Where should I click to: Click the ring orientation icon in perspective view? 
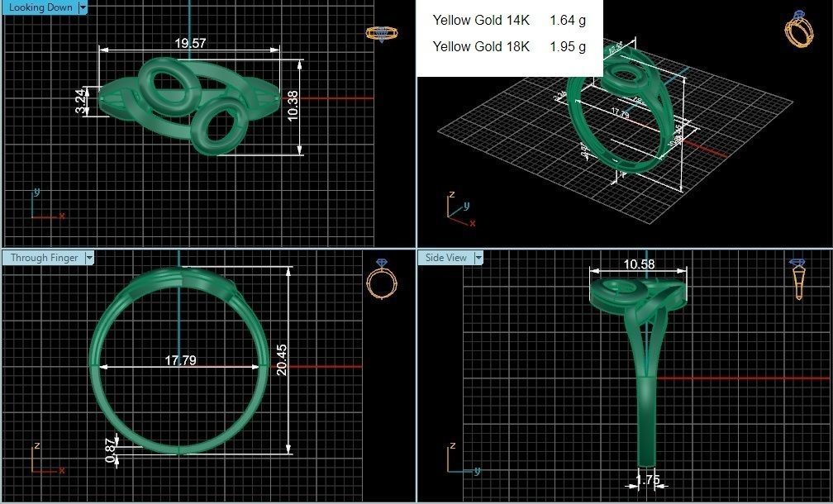798,29
